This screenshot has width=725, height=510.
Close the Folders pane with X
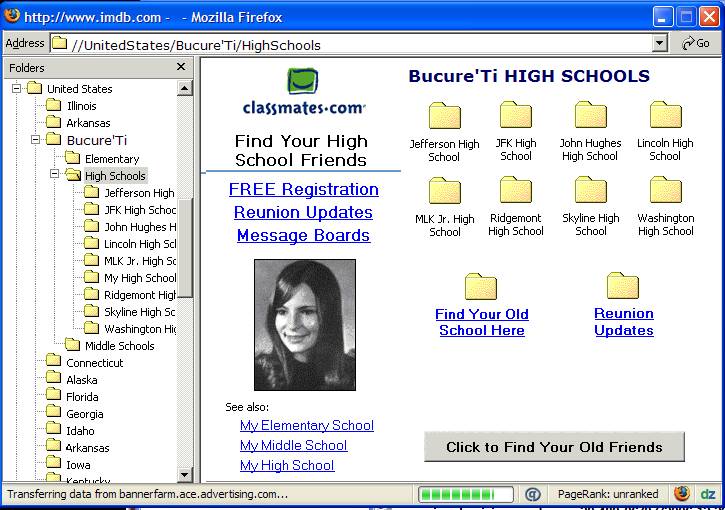181,67
